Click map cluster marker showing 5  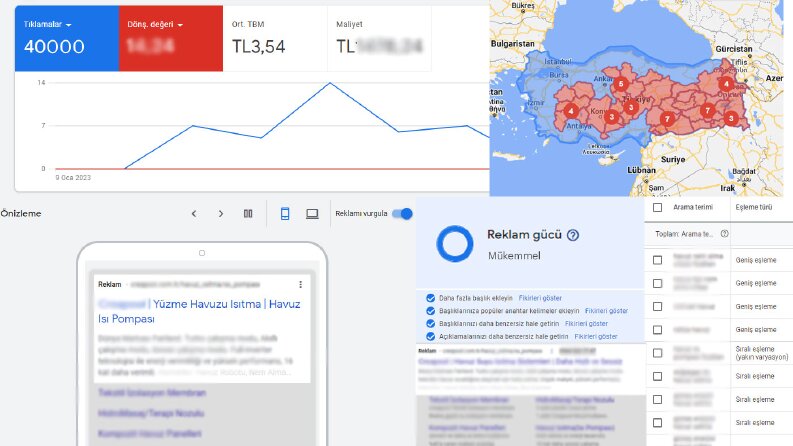621,84
